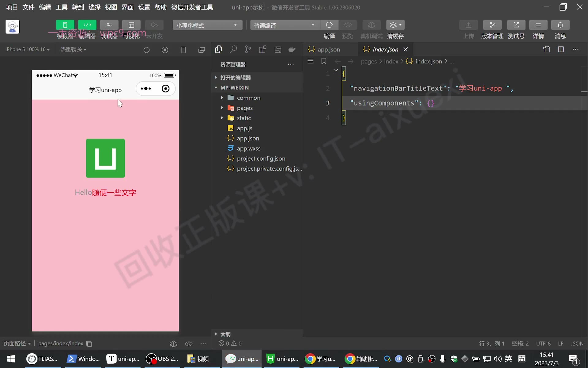588x368 pixels.
Task: Open the 设置 menu
Action: 144,7
